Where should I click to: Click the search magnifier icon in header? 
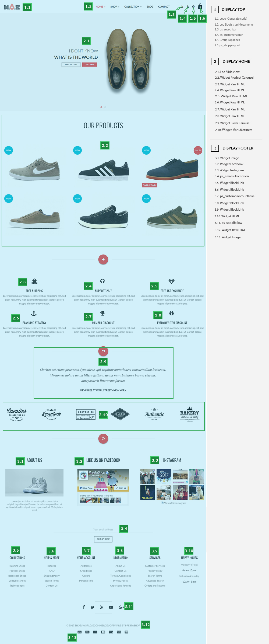[x=182, y=7]
